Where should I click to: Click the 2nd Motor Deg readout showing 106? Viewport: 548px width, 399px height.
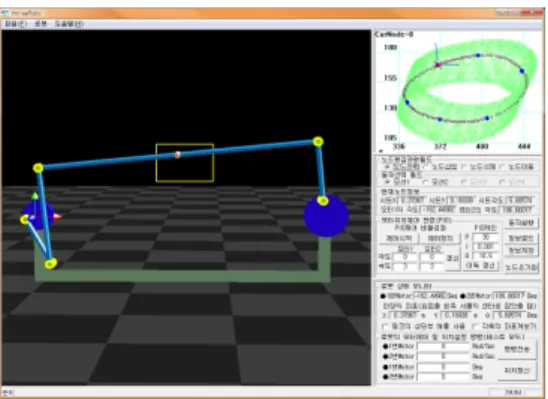(509, 296)
